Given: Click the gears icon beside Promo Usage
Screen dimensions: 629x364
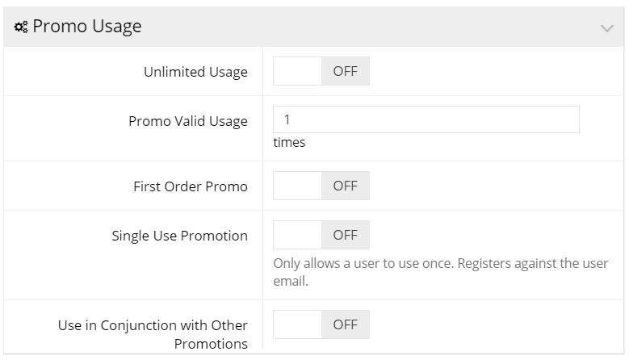Looking at the screenshot, I should (21, 27).
